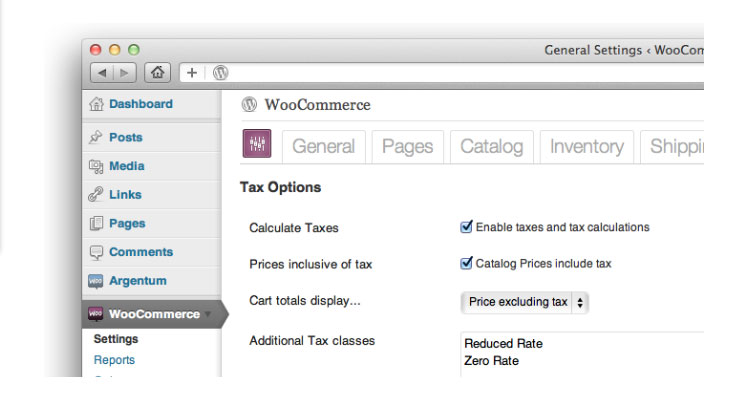Open the Price excluding tax dropdown
This screenshot has height=402, width=737.
click(525, 302)
